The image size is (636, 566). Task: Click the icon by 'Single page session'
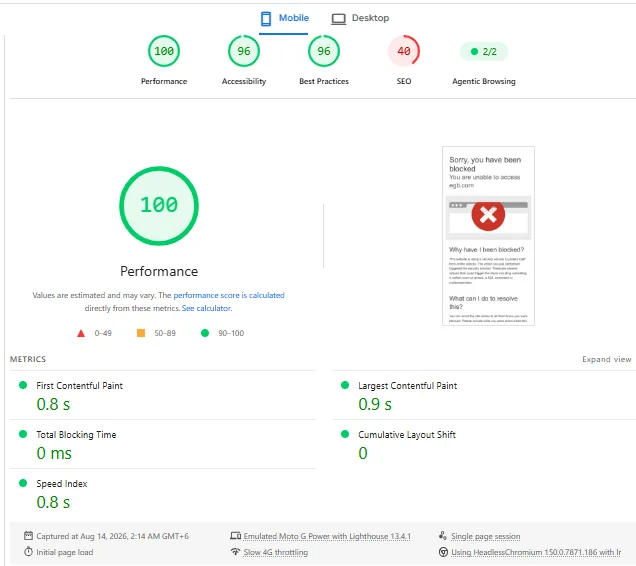click(443, 536)
